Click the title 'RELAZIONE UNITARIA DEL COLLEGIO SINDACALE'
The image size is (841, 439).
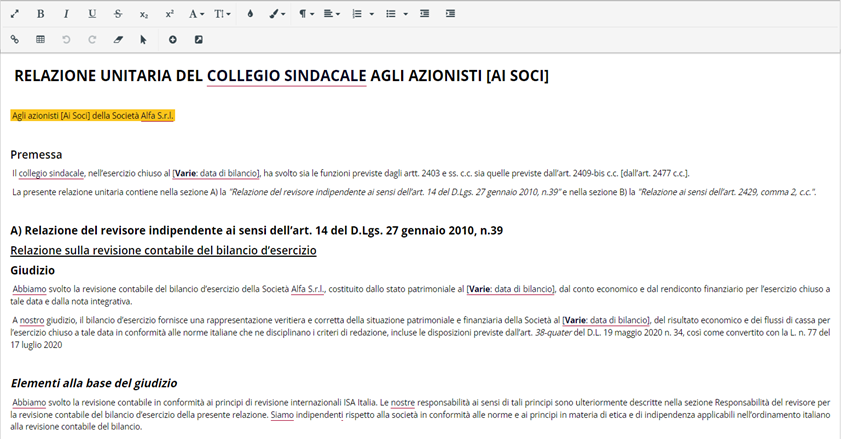click(x=190, y=76)
